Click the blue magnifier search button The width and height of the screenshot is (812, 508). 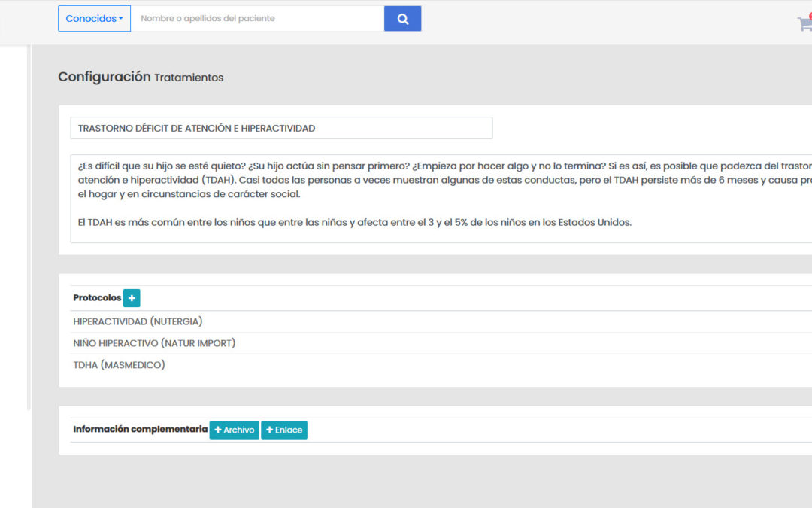tap(402, 19)
